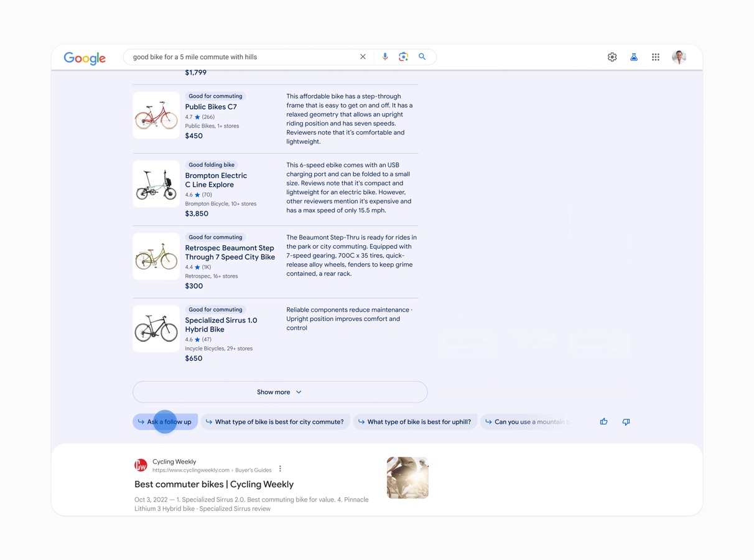754x560 pixels.
Task: Click 'Retrospec, 16+ stores' text
Action: (x=212, y=276)
